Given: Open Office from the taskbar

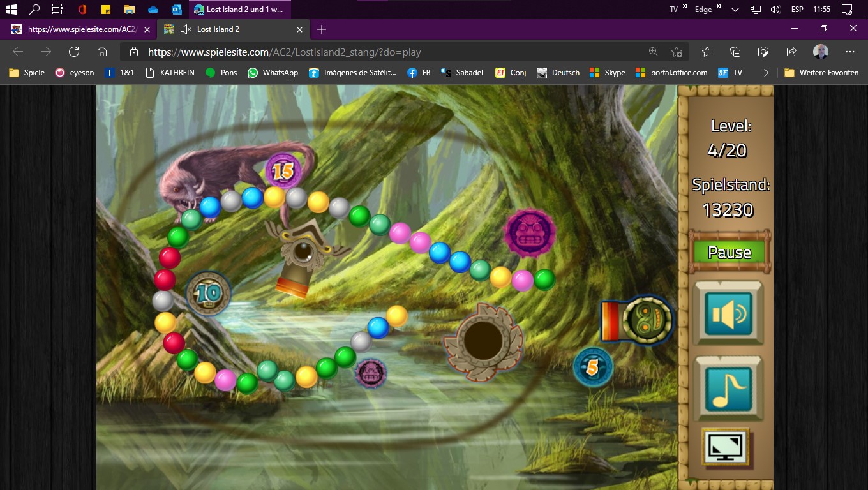Looking at the screenshot, I should tap(82, 10).
